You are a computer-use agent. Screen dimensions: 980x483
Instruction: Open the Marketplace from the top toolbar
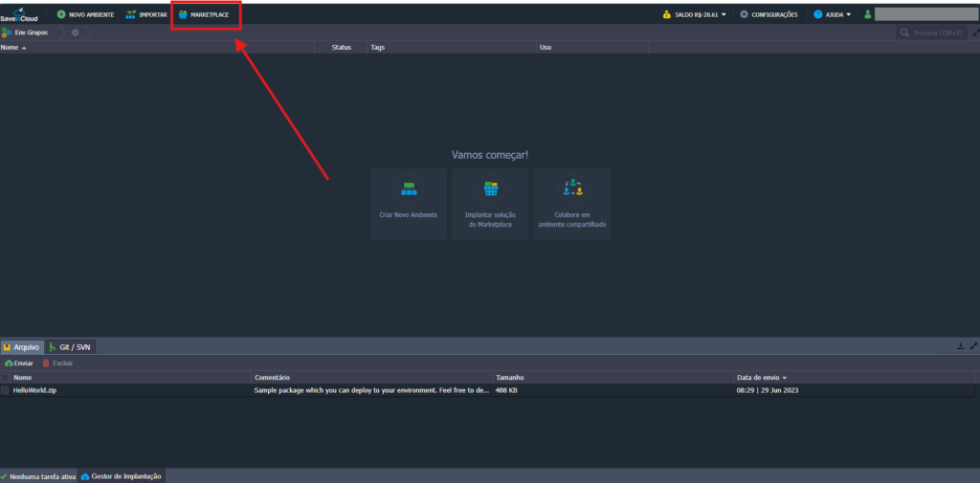[x=204, y=14]
